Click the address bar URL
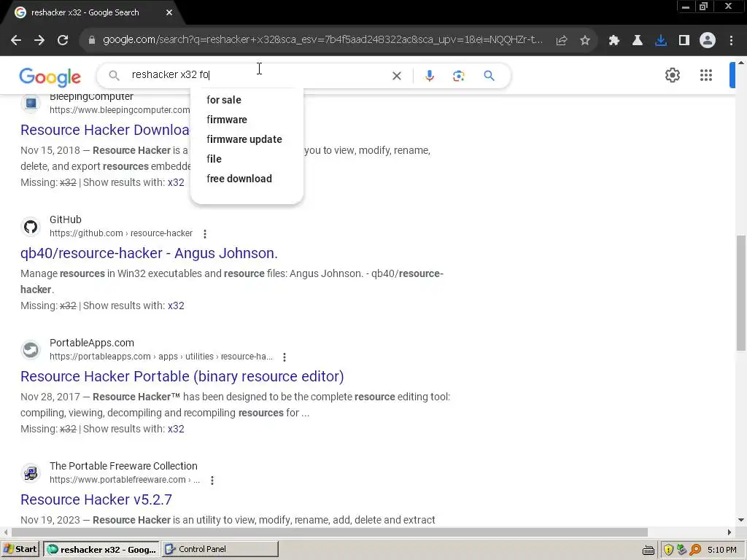The height and width of the screenshot is (560, 747). (322, 40)
